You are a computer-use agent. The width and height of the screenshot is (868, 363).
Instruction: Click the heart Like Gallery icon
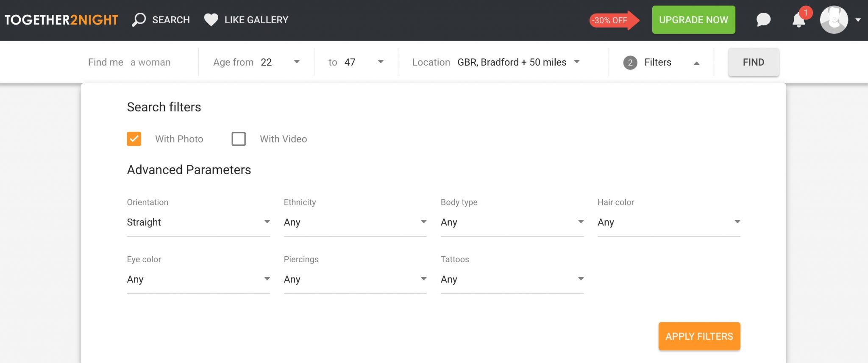click(x=211, y=20)
